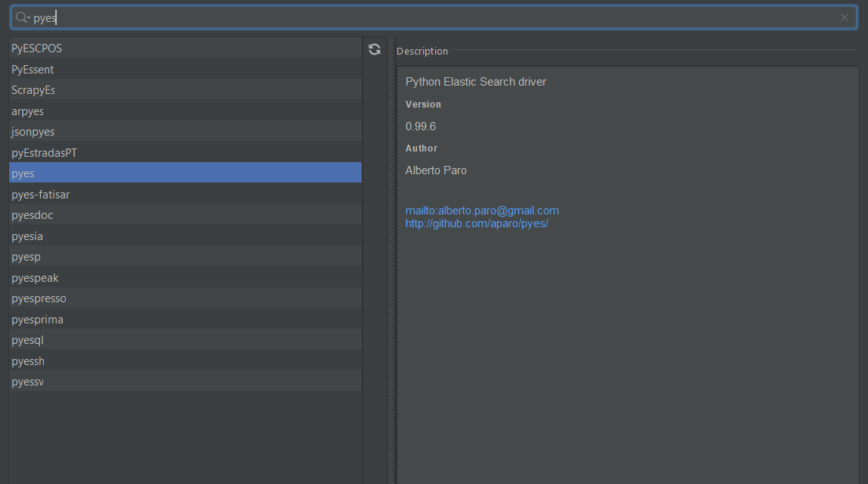Select PyESCPOS in the package list
The height and width of the screenshot is (484, 868).
(185, 48)
